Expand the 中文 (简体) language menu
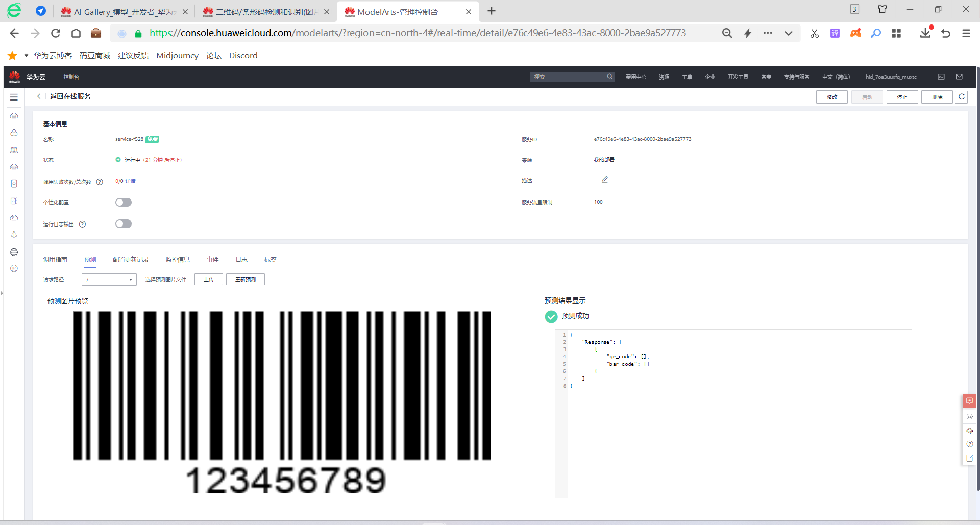Viewport: 980px width, 525px height. coord(836,77)
